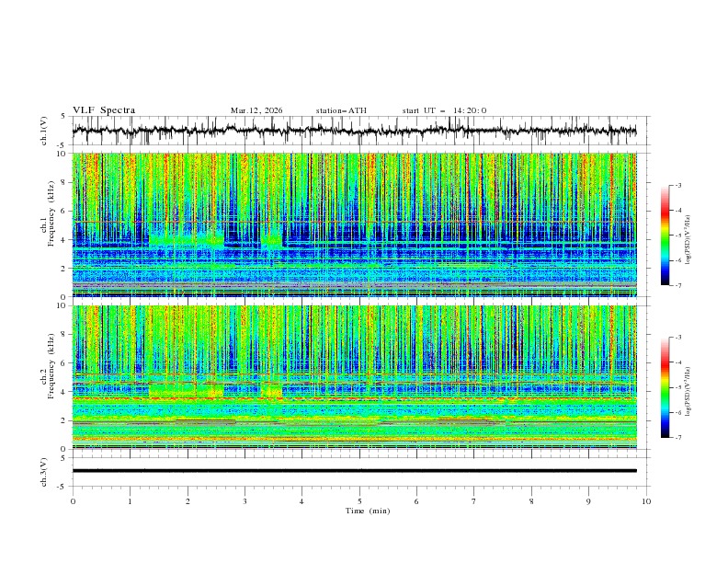Click the log(PSD) label beside ch.1 colorbar
The width and height of the screenshot is (728, 563).
coord(688,240)
